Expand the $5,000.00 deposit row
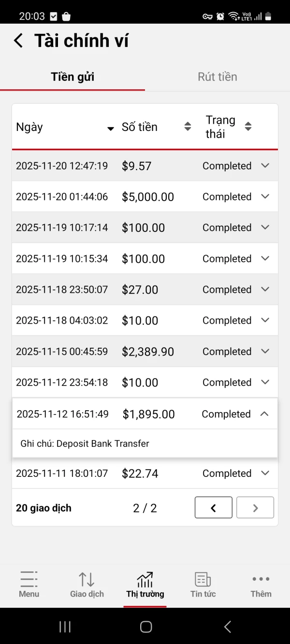290x644 pixels. (x=265, y=197)
